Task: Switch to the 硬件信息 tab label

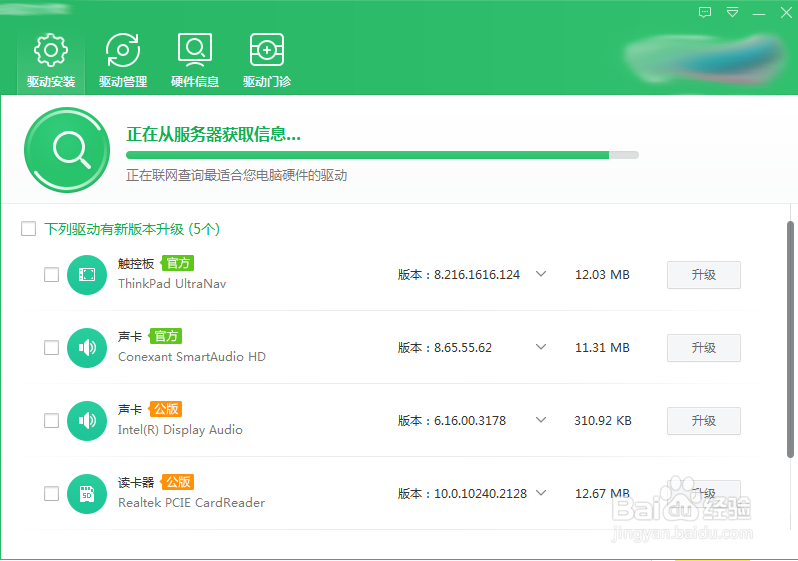Action: click(194, 81)
